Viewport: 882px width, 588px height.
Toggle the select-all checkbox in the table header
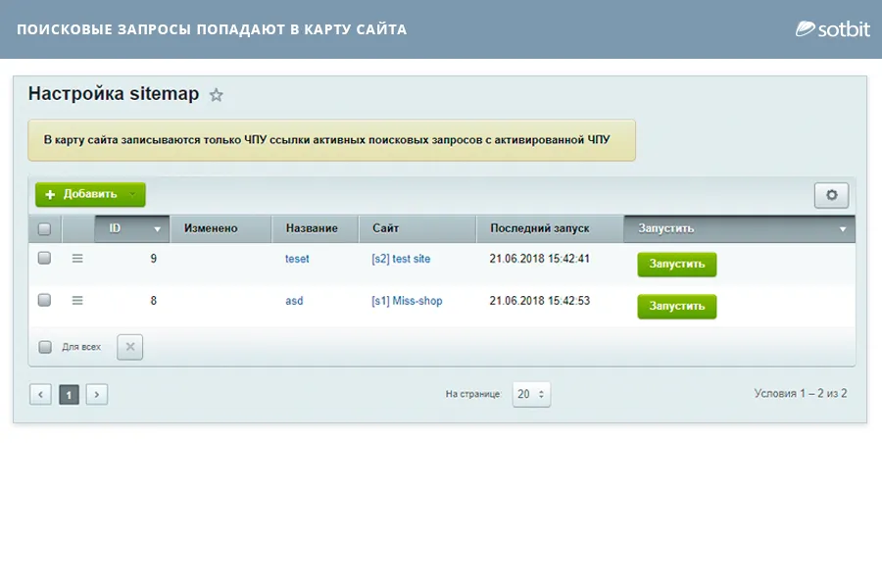(x=44, y=229)
